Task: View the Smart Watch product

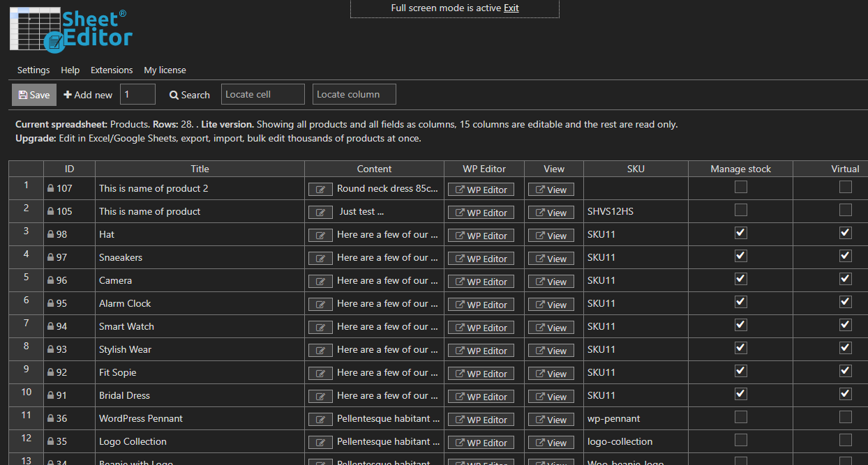Action: [x=551, y=328]
